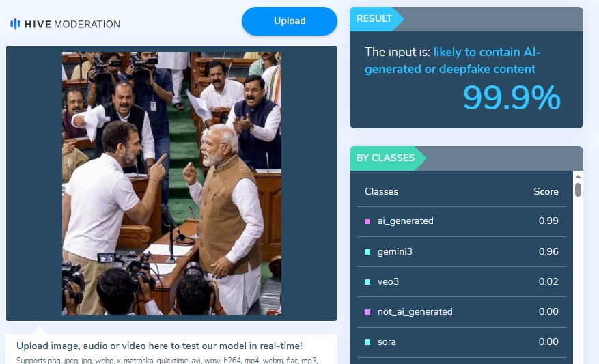This screenshot has width=599, height=364.
Task: Click the 99.9% result score
Action: 512,98
